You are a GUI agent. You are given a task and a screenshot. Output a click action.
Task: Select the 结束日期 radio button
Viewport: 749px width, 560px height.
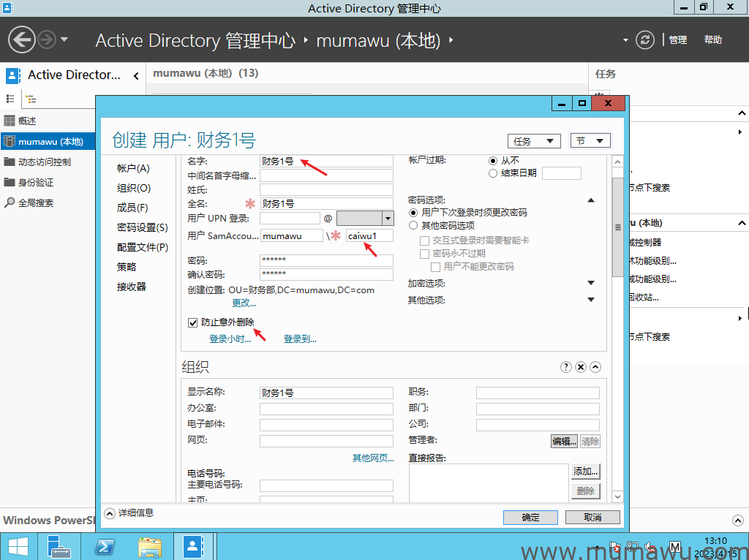pyautogui.click(x=493, y=173)
